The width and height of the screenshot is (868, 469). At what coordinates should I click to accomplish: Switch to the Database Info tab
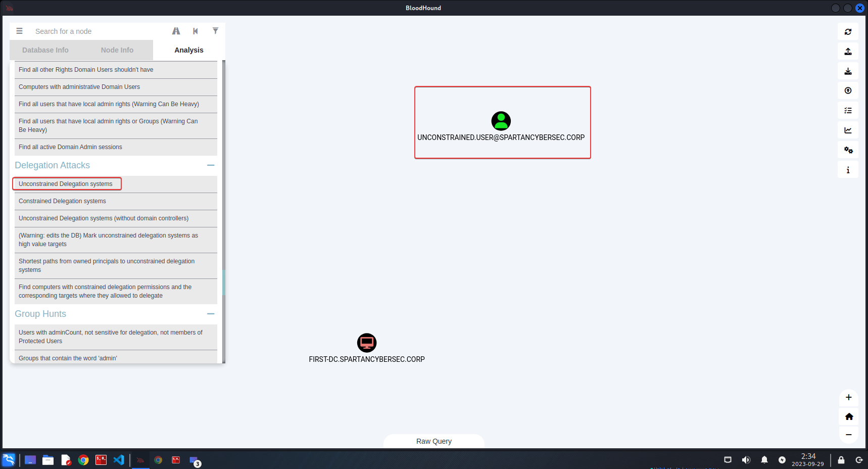(x=45, y=50)
